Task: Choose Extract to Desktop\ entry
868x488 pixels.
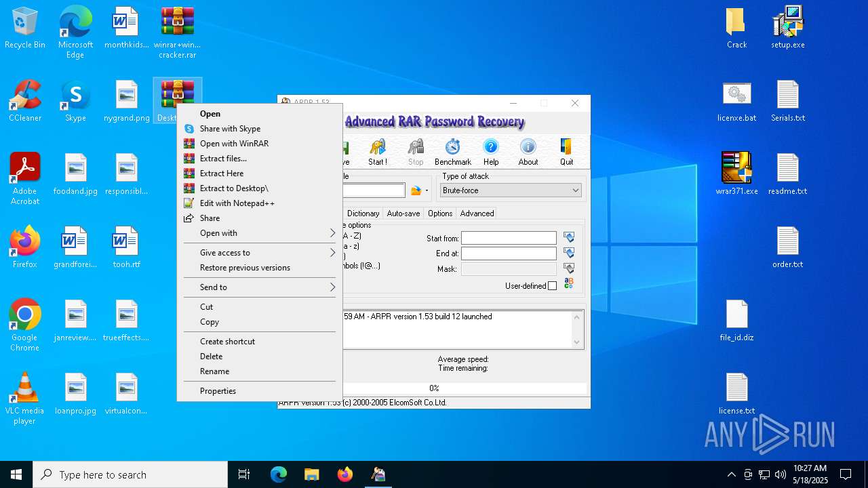Action: pos(260,188)
